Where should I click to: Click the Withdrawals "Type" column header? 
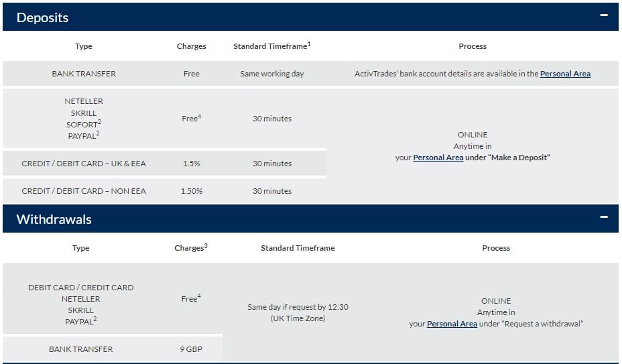(80, 248)
